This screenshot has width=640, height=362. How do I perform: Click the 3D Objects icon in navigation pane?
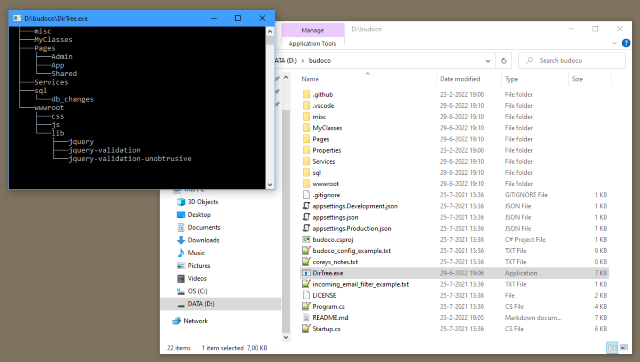point(181,202)
